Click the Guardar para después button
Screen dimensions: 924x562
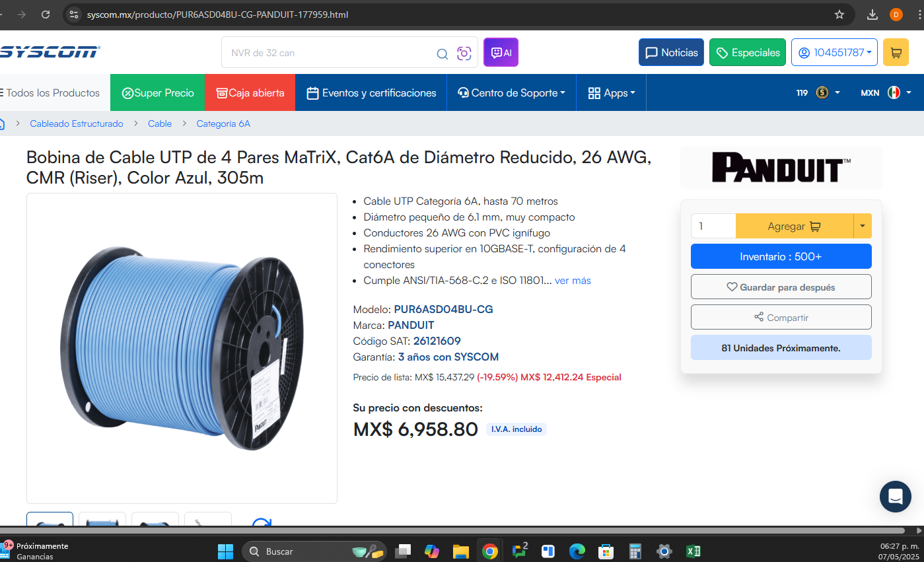click(781, 287)
